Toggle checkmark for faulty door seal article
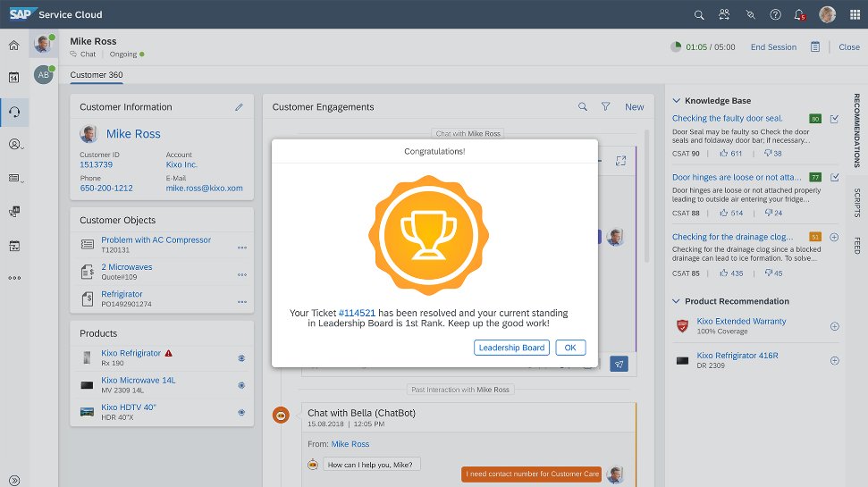 coord(834,119)
